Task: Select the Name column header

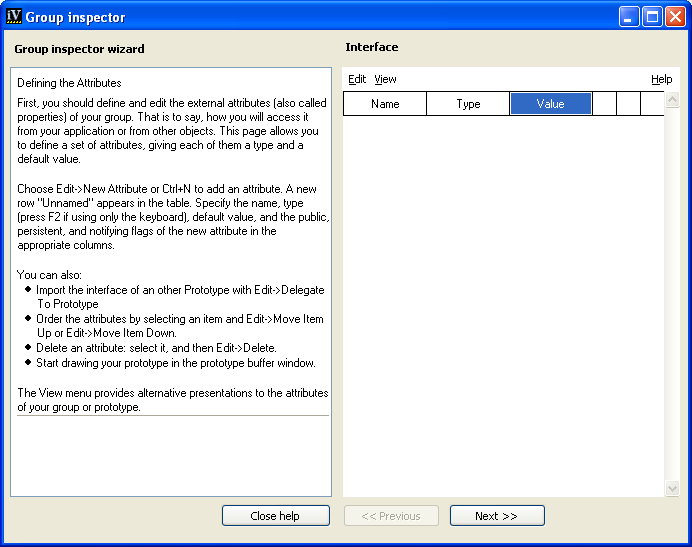Action: [x=385, y=104]
